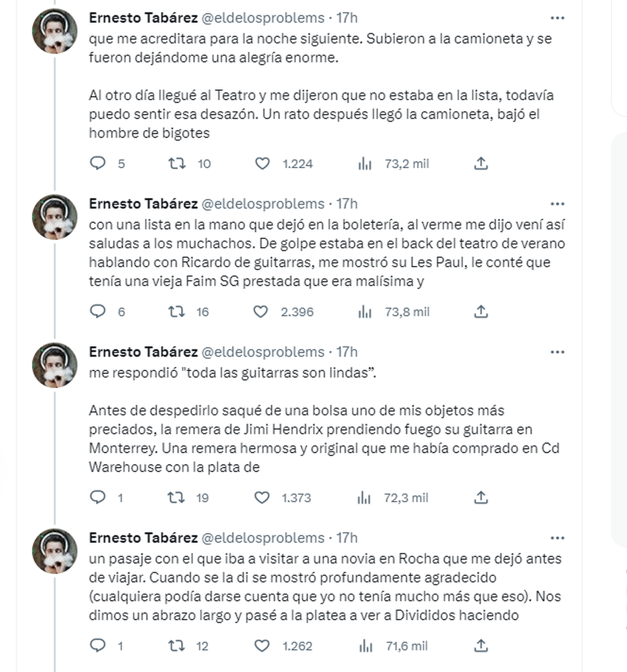
Task: Retweet the last tweet mentioning Divididos
Action: (178, 644)
